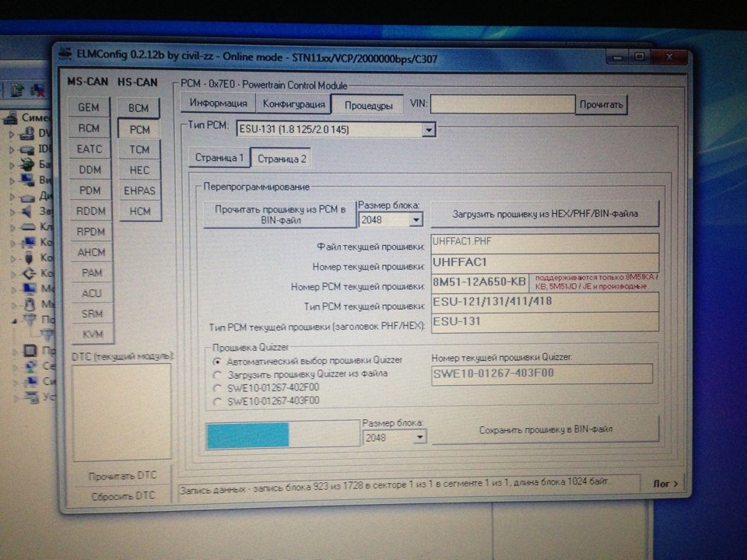
Task: Click Прочитать DTC button
Action: [122, 476]
